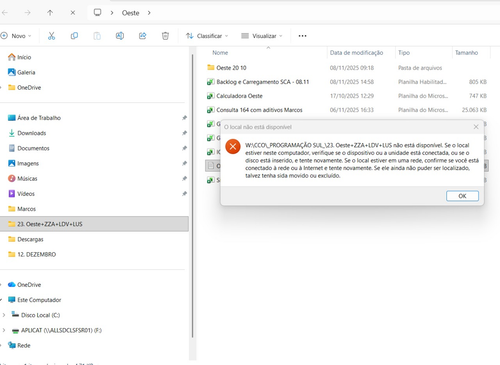Viewport: 500px width, 365px height.
Task: Select 23. Oeste+ZZA+LDV+LUS in the sidebar
Action: [x=94, y=224]
